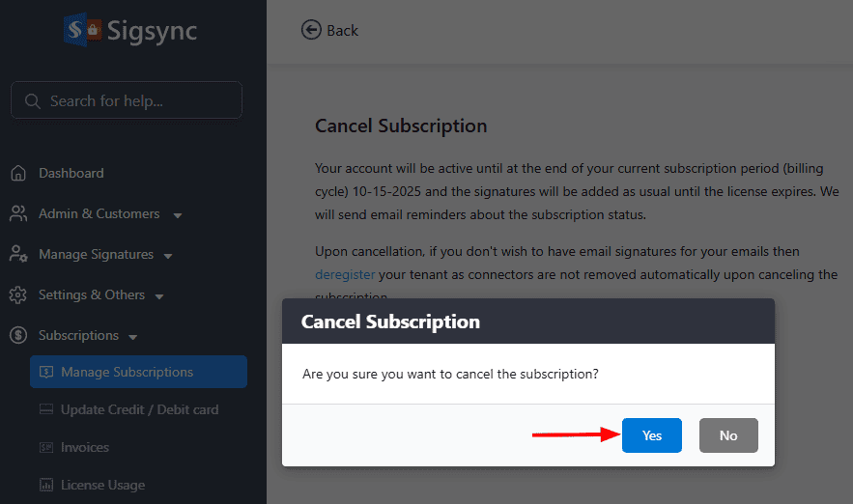This screenshot has height=504, width=853.
Task: Click the Dashboard home icon
Action: 17,174
